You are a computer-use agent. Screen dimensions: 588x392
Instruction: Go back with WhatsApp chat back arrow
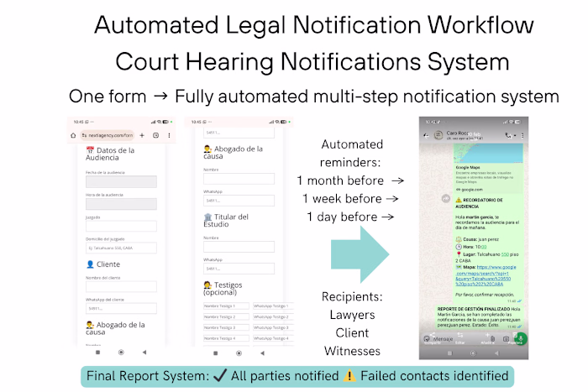(426, 136)
